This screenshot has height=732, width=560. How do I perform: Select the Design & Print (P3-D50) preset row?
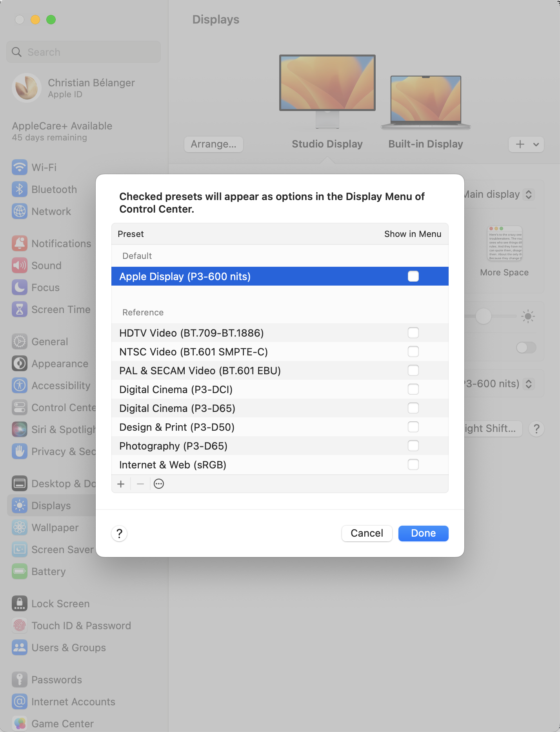click(x=280, y=427)
